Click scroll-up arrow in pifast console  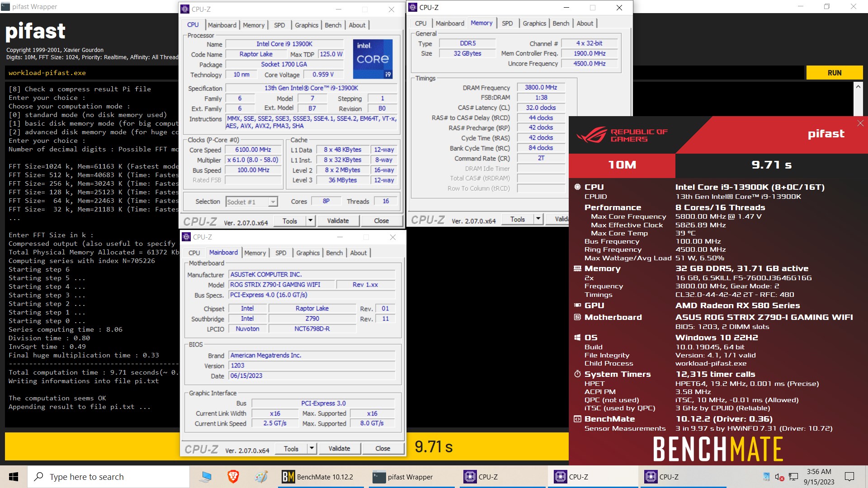(858, 86)
